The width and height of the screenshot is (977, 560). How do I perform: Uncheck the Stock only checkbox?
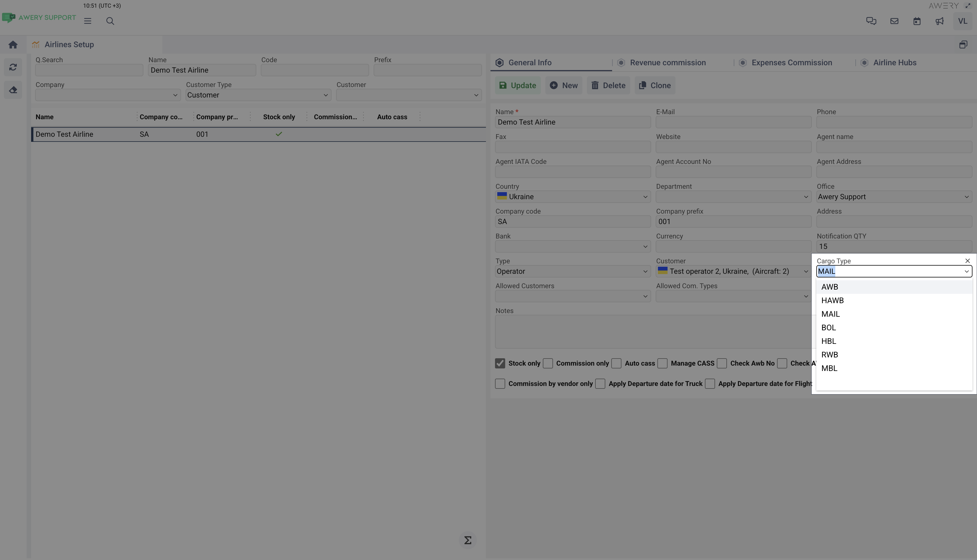(x=500, y=363)
